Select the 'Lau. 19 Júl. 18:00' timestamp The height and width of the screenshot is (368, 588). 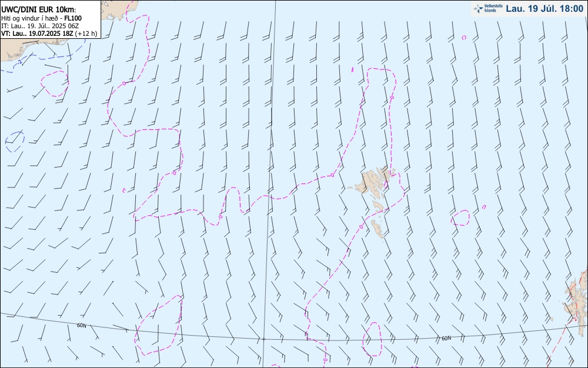(x=544, y=9)
